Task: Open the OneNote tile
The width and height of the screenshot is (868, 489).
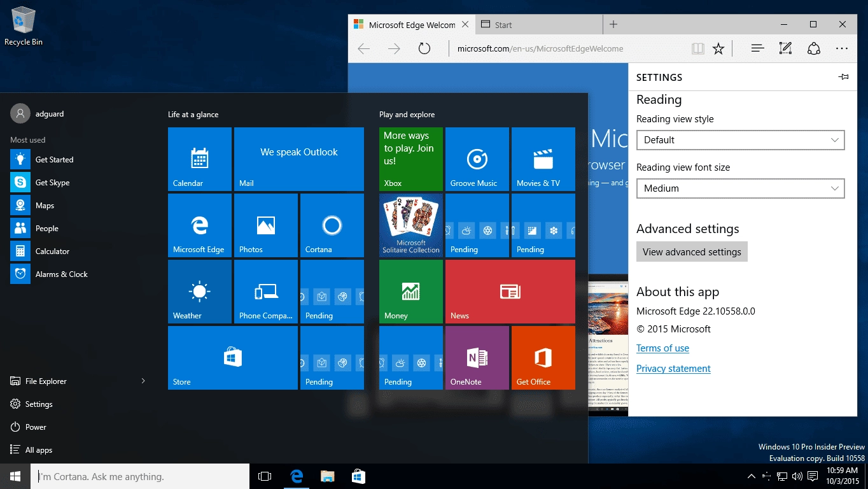Action: (x=477, y=358)
